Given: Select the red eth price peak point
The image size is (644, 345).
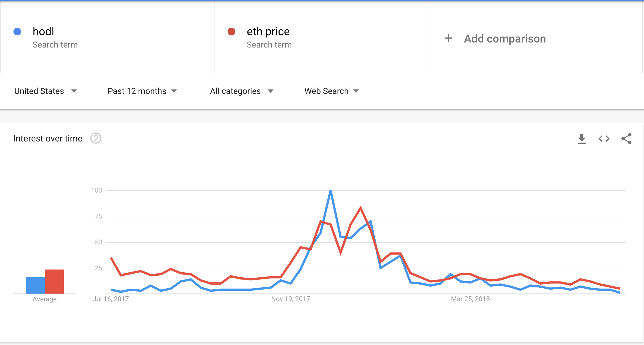Looking at the screenshot, I should point(361,208).
